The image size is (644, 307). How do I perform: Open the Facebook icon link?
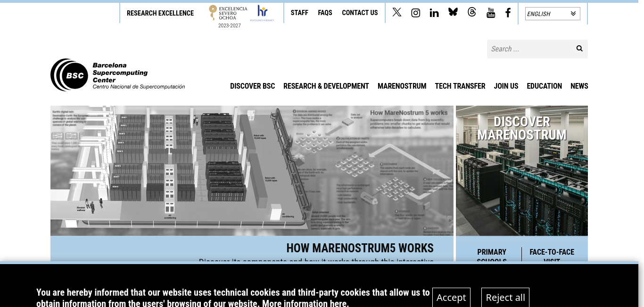click(x=508, y=13)
